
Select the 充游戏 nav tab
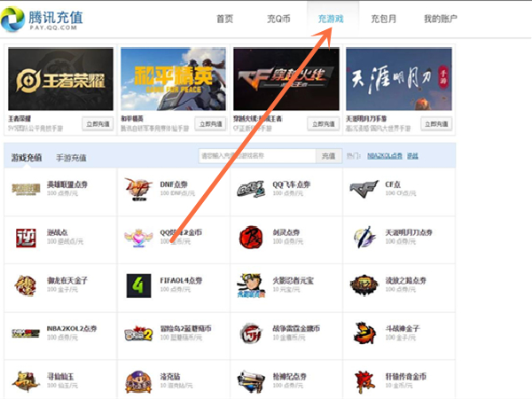tap(331, 19)
